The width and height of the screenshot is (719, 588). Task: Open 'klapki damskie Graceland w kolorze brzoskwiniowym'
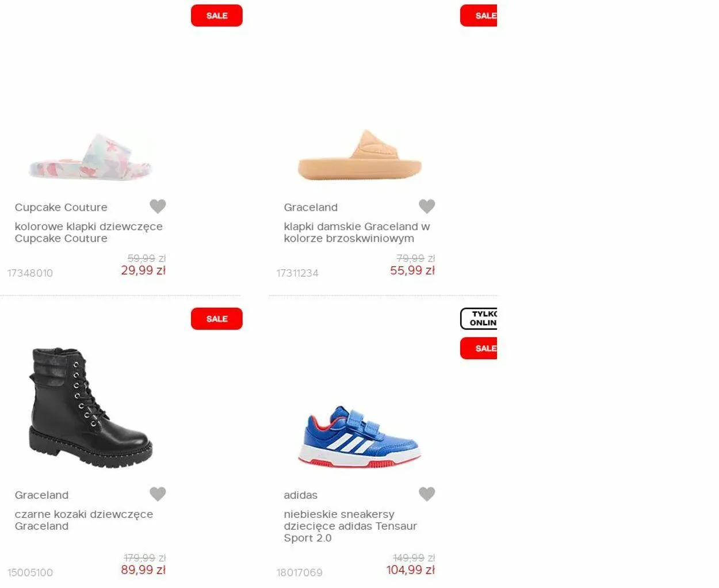click(x=357, y=232)
